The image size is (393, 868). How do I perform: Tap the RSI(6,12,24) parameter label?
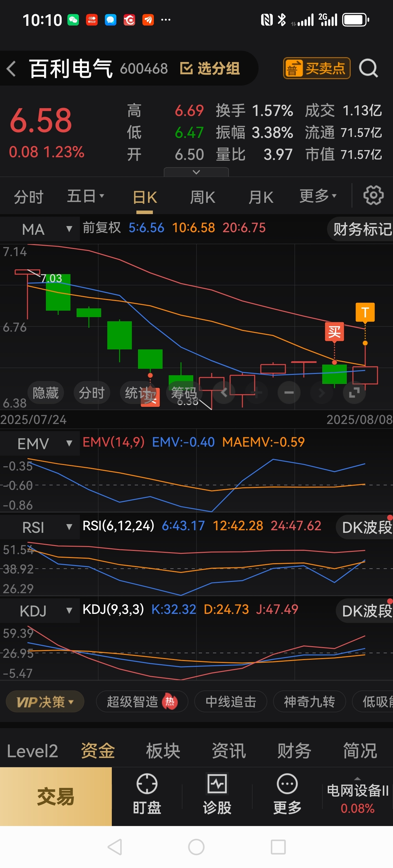click(x=118, y=526)
